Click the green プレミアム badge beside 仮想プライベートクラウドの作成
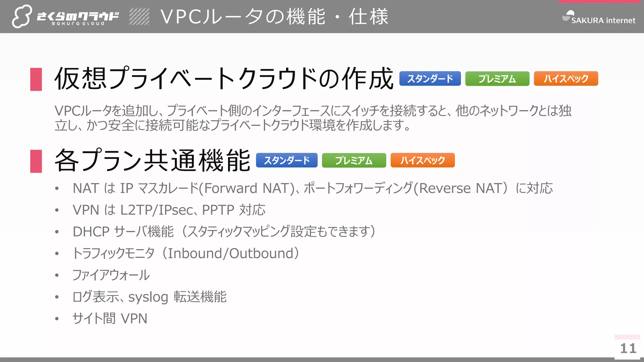Viewport: 644px width, 362px height. (x=497, y=79)
